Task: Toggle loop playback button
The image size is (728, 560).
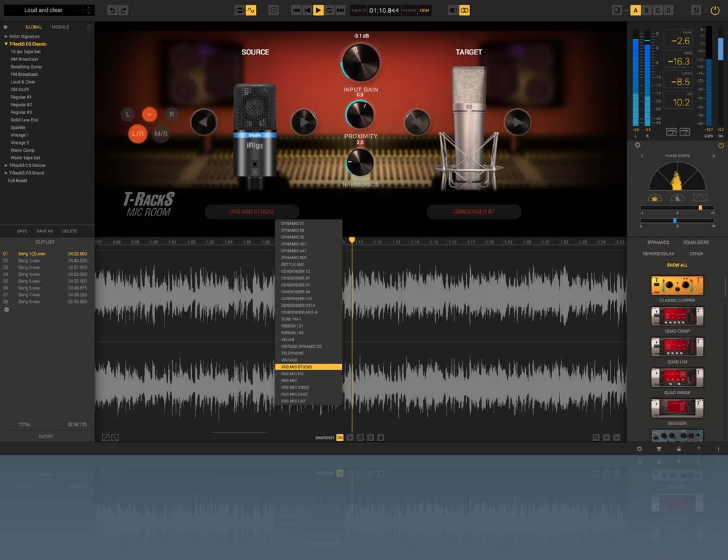Action: tap(330, 10)
